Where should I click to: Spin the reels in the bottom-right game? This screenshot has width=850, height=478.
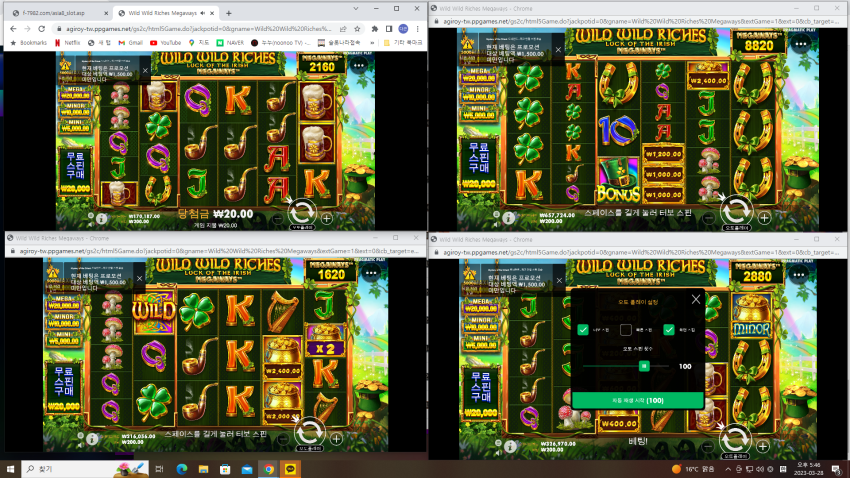[x=735, y=439]
